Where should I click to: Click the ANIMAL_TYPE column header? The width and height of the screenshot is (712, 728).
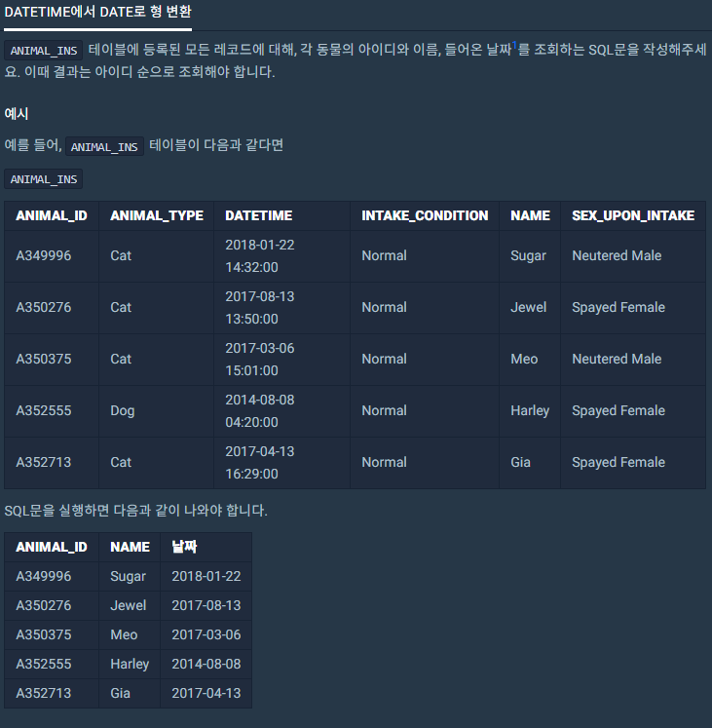157,216
